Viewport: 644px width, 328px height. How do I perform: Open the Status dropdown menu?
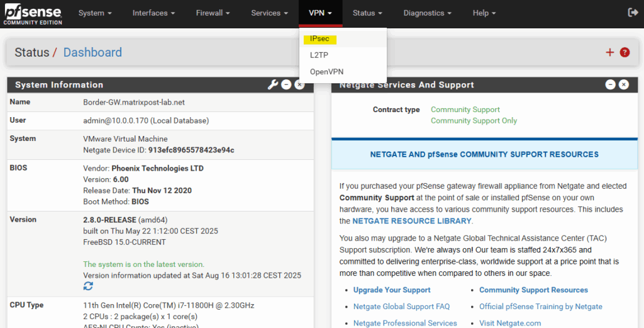pos(367,13)
